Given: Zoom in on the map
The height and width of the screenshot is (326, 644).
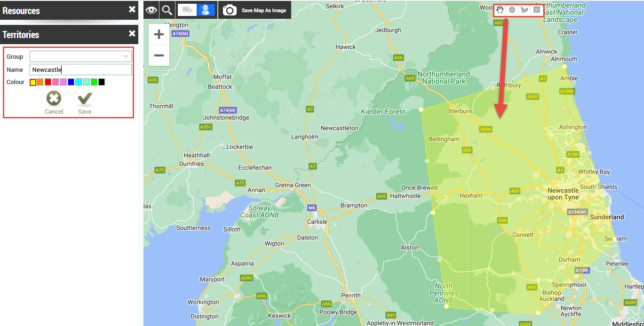Looking at the screenshot, I should tap(159, 34).
